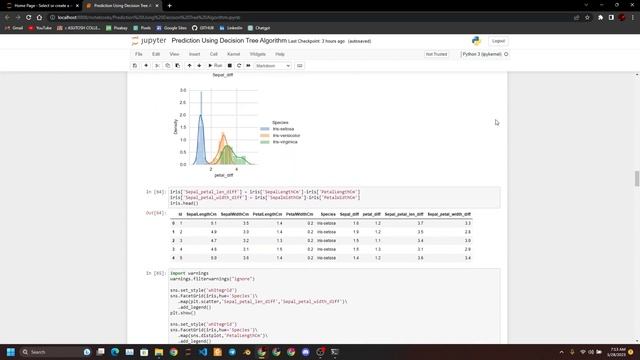Screen dimensions: 640x360
Task: Open the Windows Start menu
Action: 11,352
